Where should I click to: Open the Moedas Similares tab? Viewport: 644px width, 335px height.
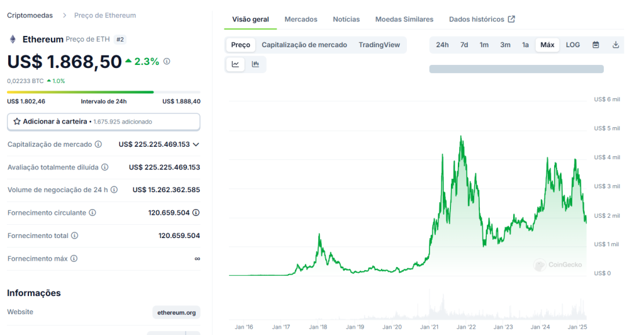[x=404, y=20]
